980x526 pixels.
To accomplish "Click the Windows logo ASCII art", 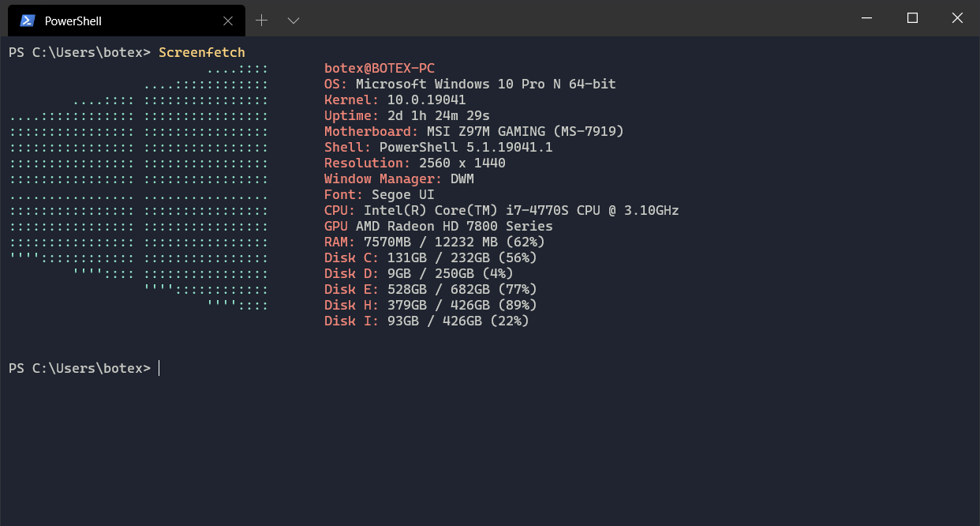I will [139, 187].
